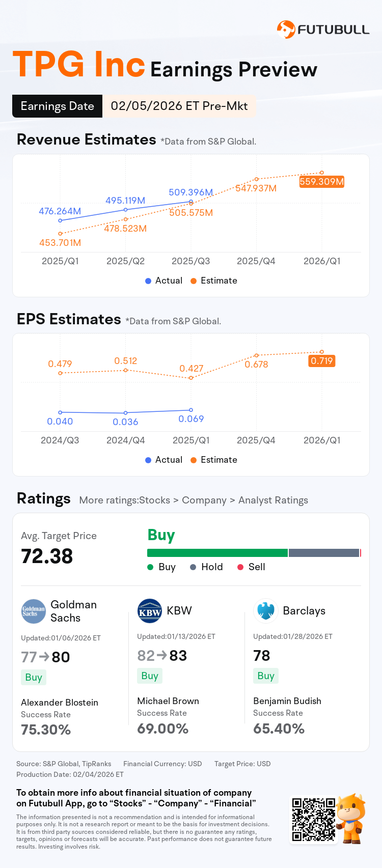Click the gray Hold segment of the rating bar
Screen dimensions: 382x868
pyautogui.click(x=324, y=553)
